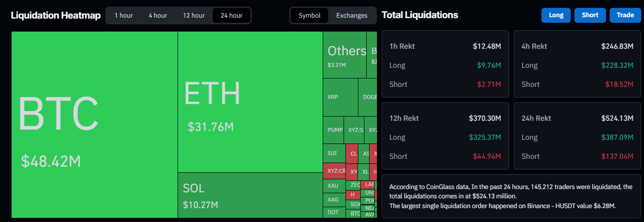Screen dimensions: 644x222
Task: Click the blue Short button
Action: [590, 15]
